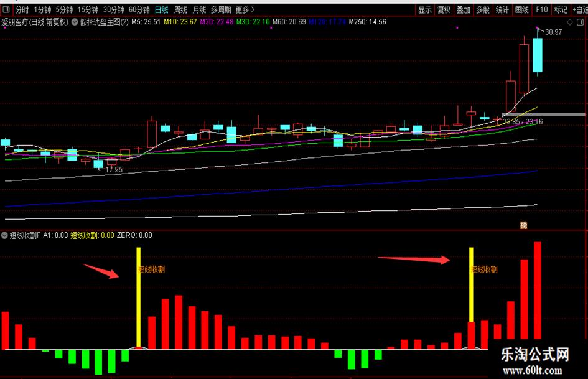
Task: Click the yellow 短线收割: 0.00 value
Action: pyautogui.click(x=92, y=236)
